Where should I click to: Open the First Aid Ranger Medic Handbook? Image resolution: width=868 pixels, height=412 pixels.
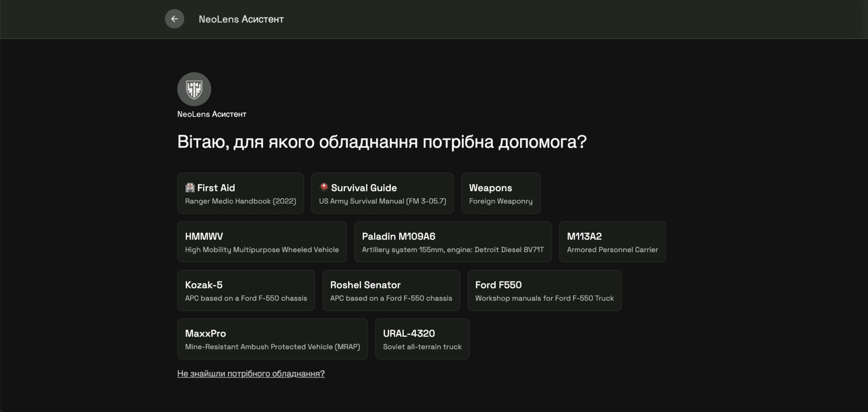point(240,193)
